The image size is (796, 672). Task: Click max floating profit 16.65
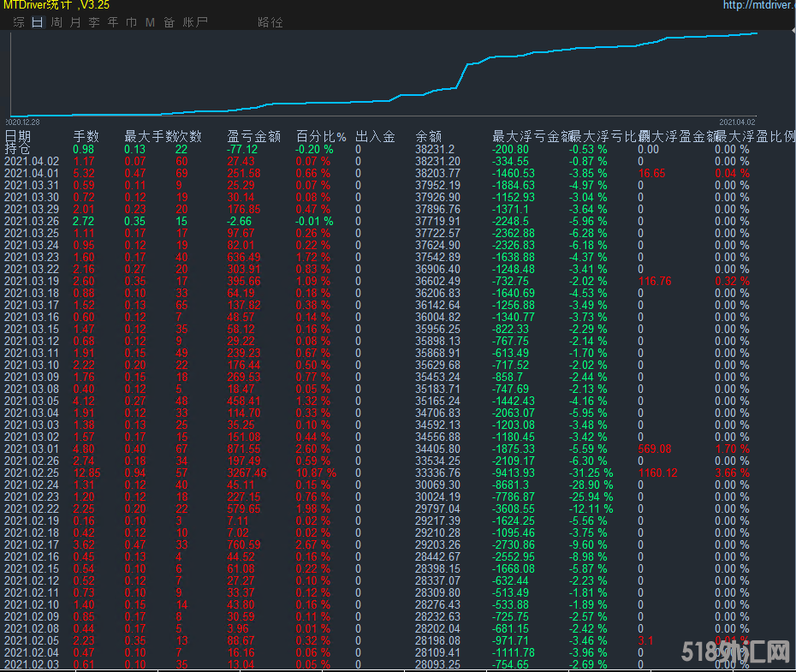(x=652, y=173)
